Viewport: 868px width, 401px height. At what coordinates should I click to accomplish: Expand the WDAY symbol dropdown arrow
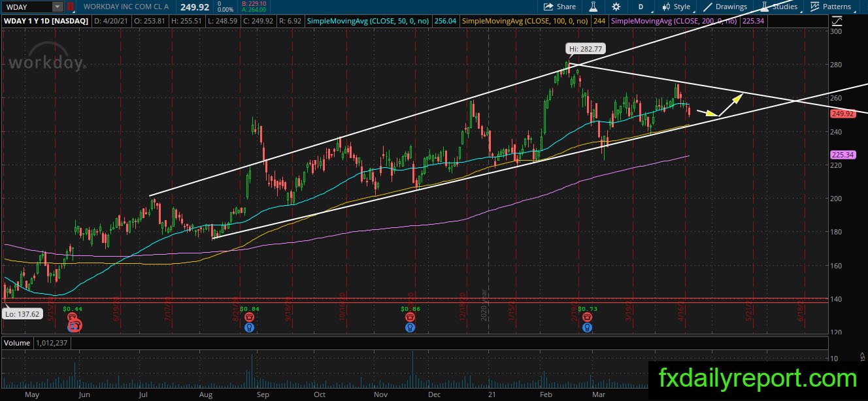point(58,7)
